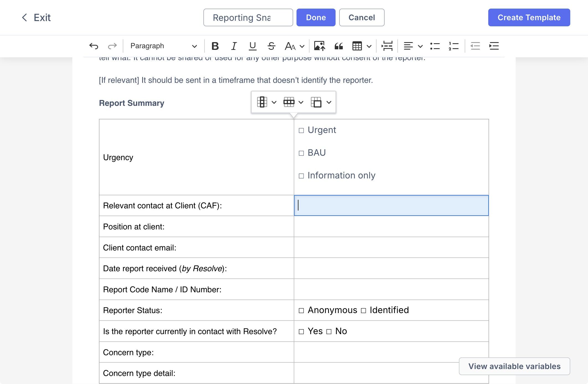Click the template name input field

[248, 17]
